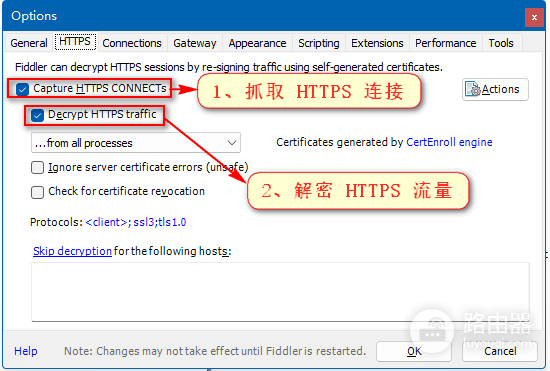Open the Actions button with certificate icon

pos(495,90)
